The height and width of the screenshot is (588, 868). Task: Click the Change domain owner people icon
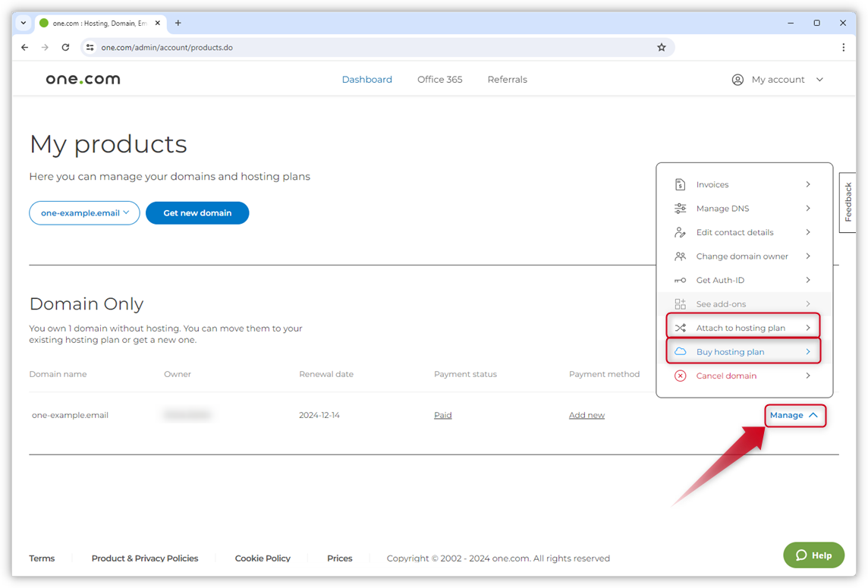point(680,256)
